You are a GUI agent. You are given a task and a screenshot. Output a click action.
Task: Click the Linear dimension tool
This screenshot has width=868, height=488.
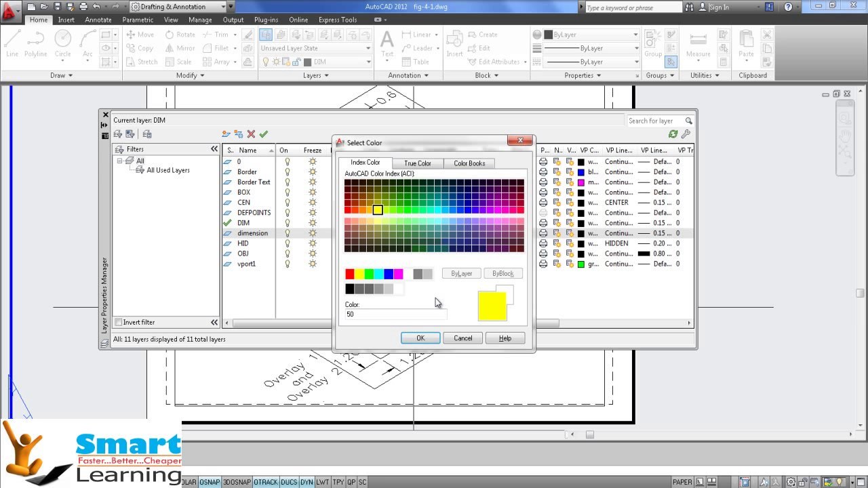[416, 35]
